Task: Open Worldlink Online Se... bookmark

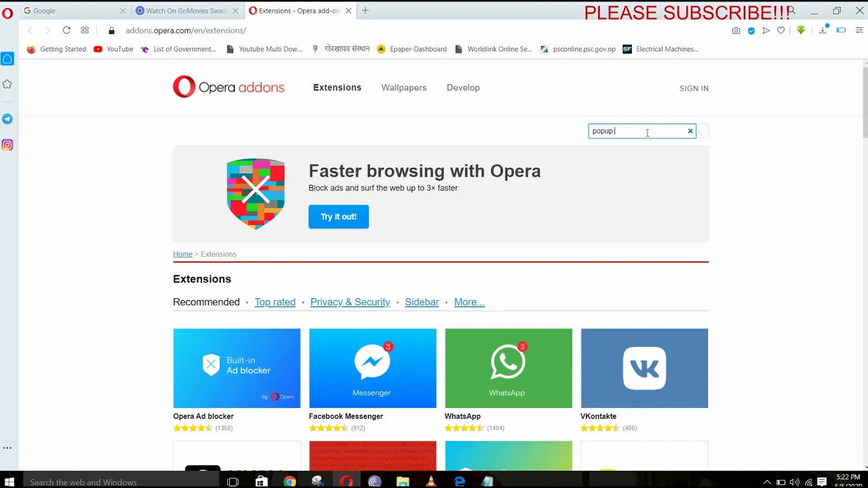Action: tap(493, 49)
